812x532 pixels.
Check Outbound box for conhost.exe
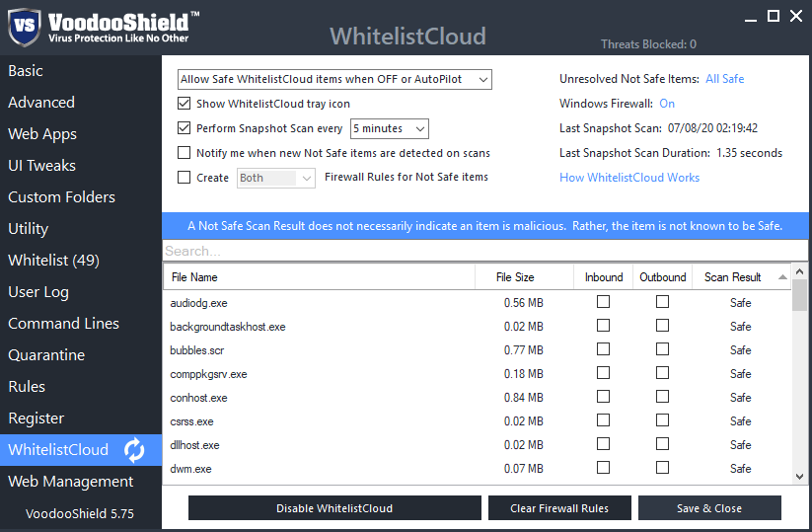point(662,397)
